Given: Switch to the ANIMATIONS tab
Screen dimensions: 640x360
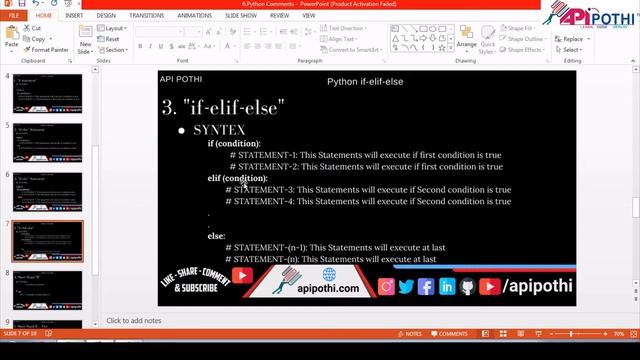Looking at the screenshot, I should 194,16.
